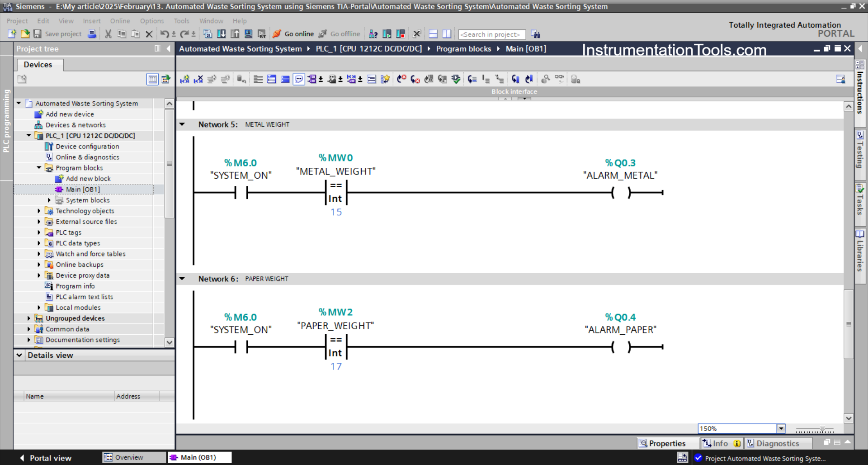Click Save project button
Image resolution: width=868 pixels, height=465 pixels.
click(x=57, y=34)
